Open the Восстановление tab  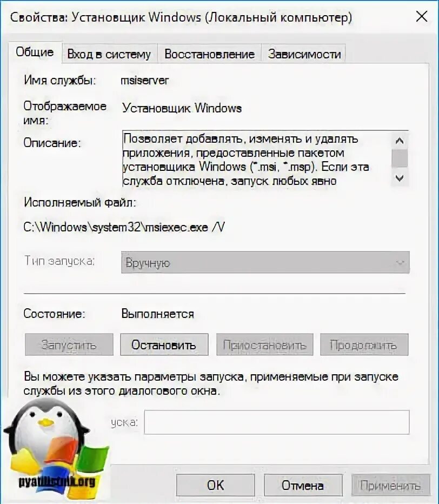209,54
